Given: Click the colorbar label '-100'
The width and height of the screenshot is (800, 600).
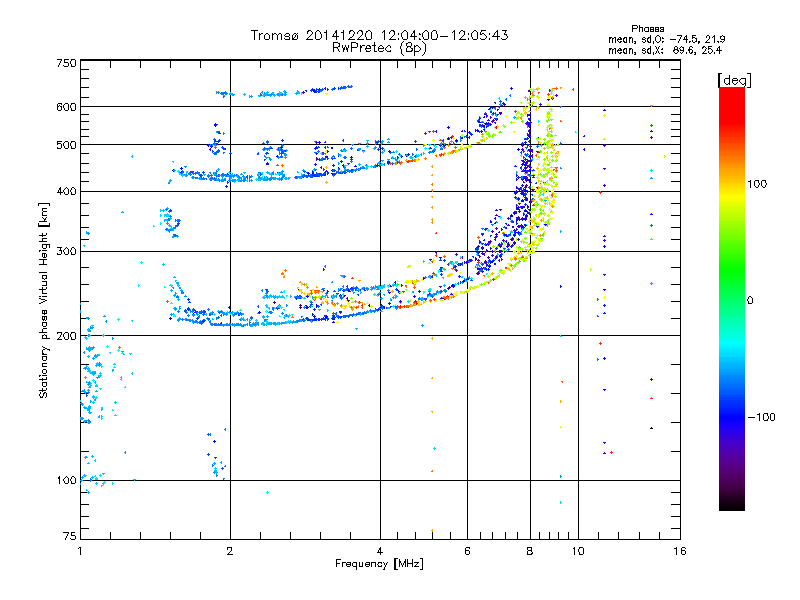Looking at the screenshot, I should (762, 417).
